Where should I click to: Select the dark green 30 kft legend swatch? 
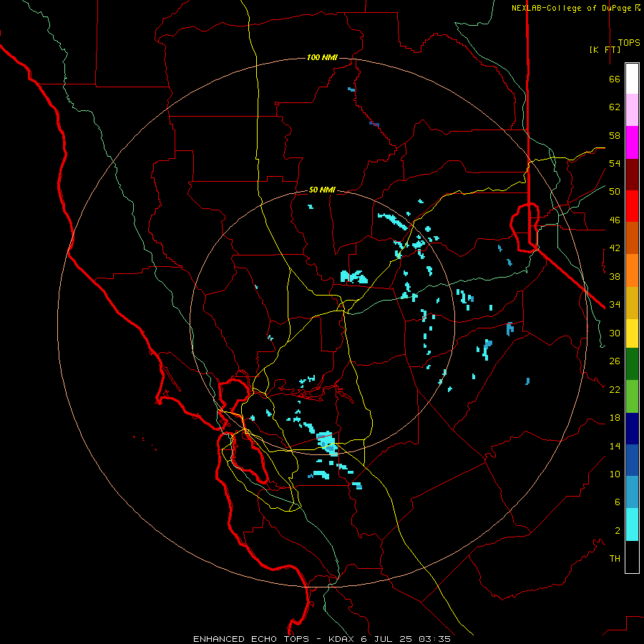coord(632,364)
